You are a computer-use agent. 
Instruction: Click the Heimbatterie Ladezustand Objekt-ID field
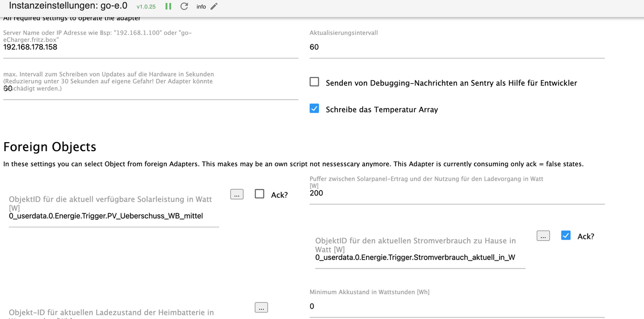[x=114, y=313]
